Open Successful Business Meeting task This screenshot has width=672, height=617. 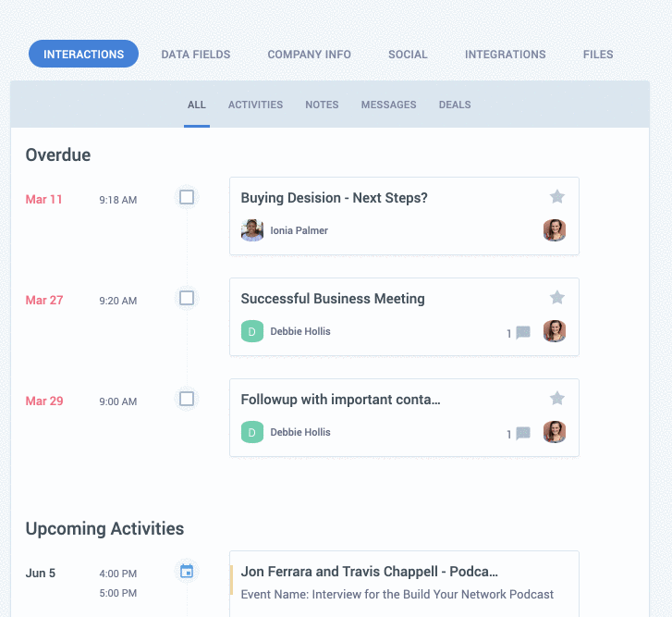pos(333,299)
